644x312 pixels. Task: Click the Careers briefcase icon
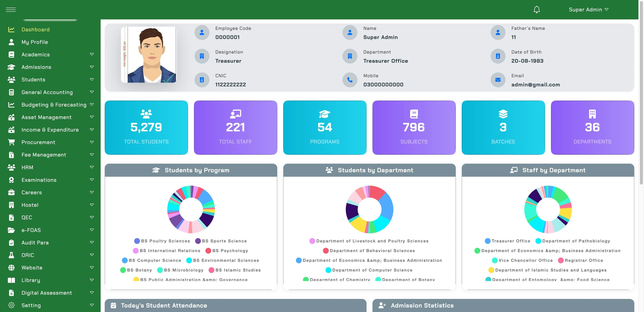click(11, 192)
